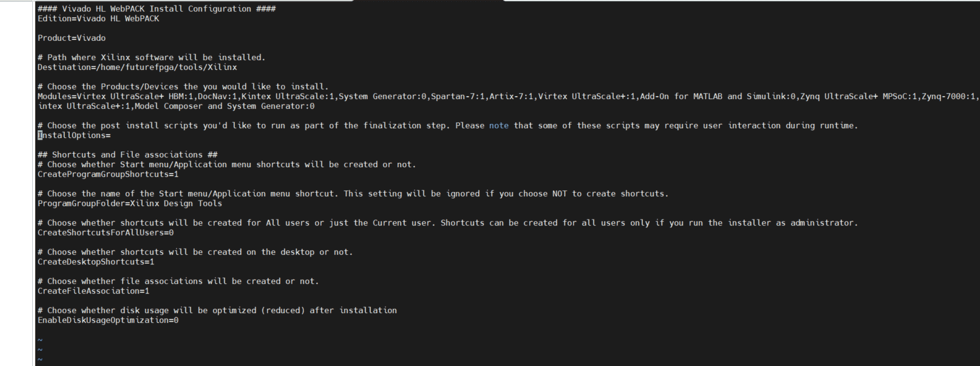Click the CreateProgramGroupShortcuts=1 setting
The image size is (980, 366).
pyautogui.click(x=108, y=174)
